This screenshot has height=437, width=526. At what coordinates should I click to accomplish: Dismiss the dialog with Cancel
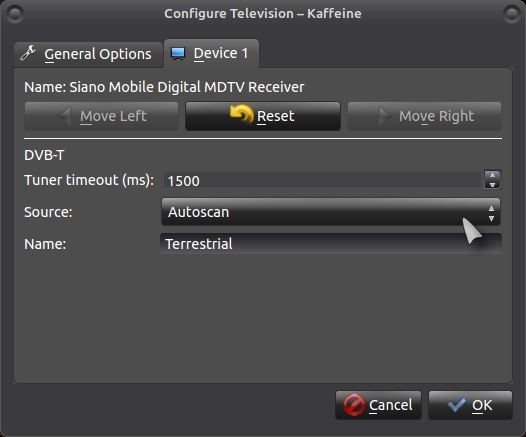coord(378,405)
